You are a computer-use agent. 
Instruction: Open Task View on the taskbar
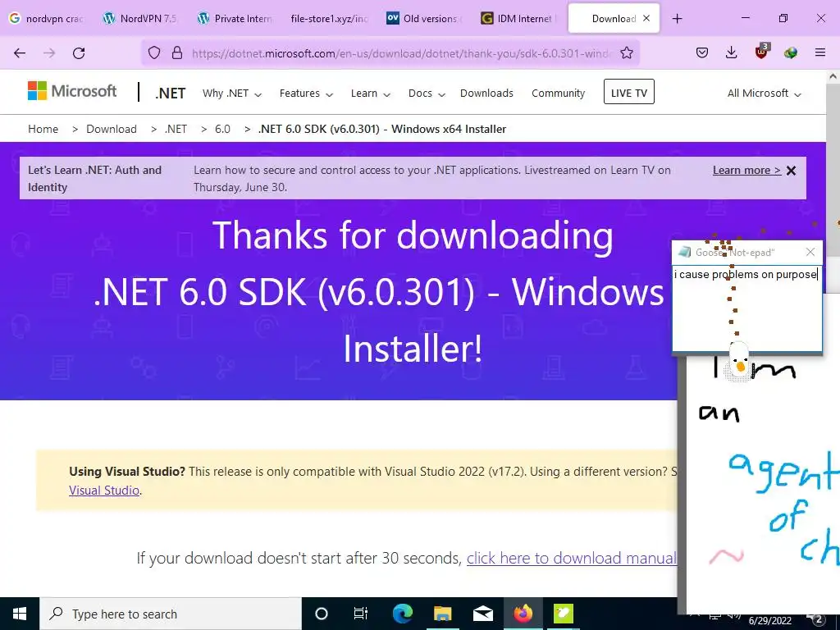pos(361,614)
